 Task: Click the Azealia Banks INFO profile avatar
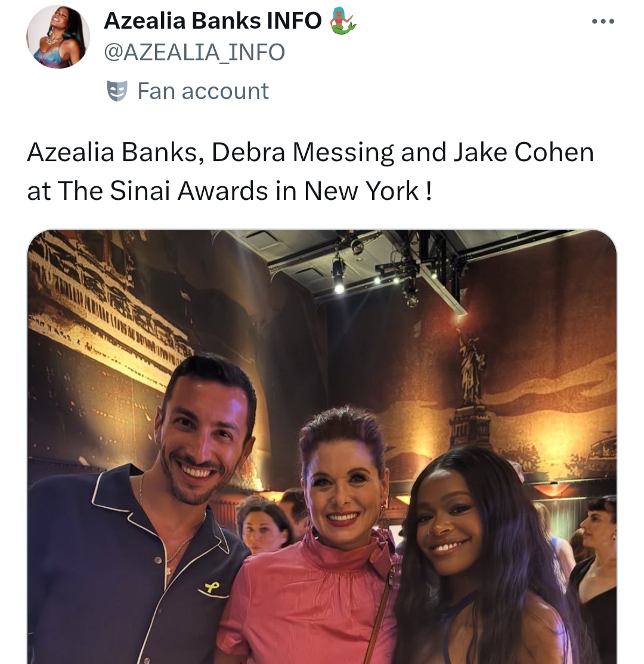tap(58, 37)
